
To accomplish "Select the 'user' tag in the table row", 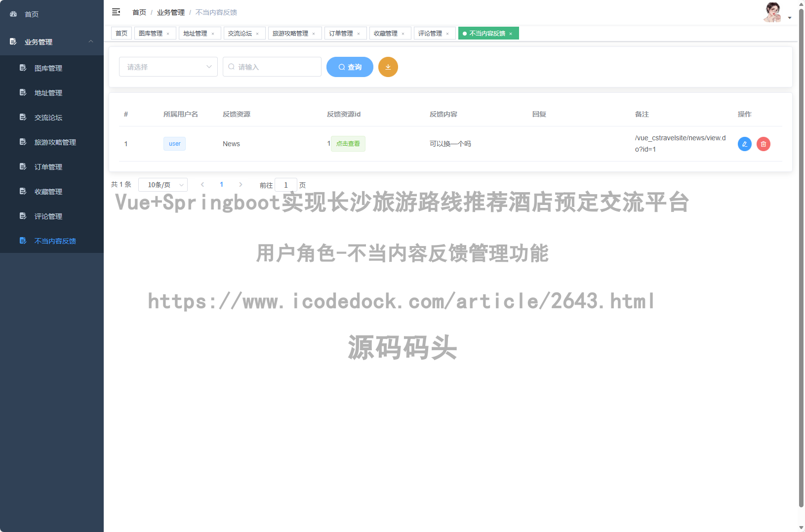I will pos(174,144).
